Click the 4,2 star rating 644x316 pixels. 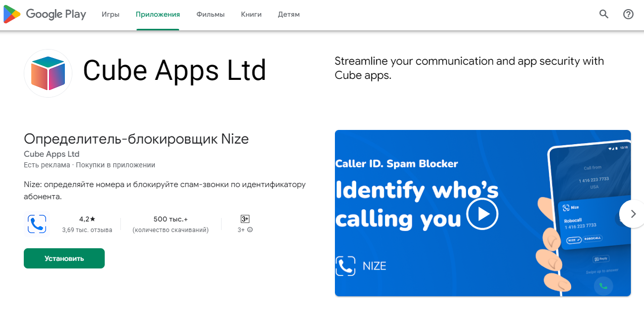(87, 219)
